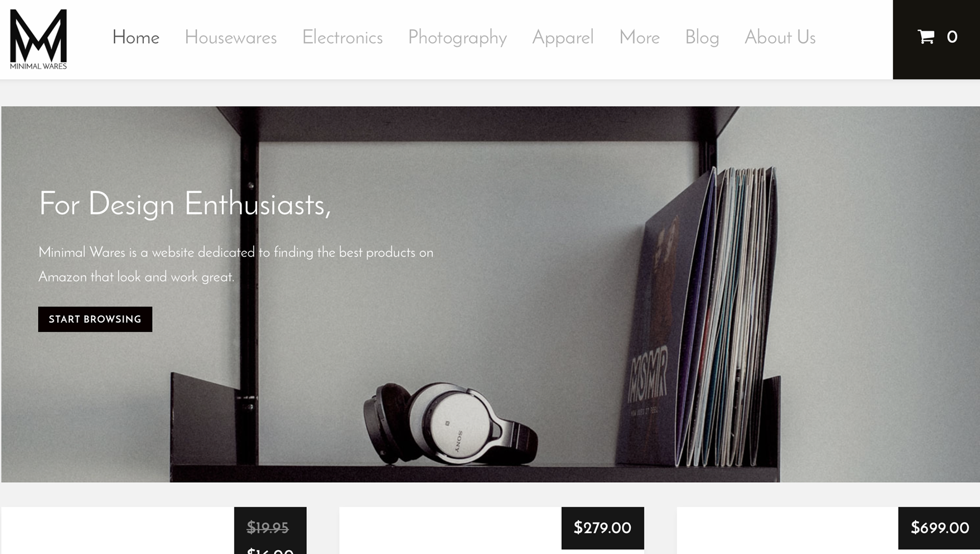Open the Photography category

coord(457,38)
